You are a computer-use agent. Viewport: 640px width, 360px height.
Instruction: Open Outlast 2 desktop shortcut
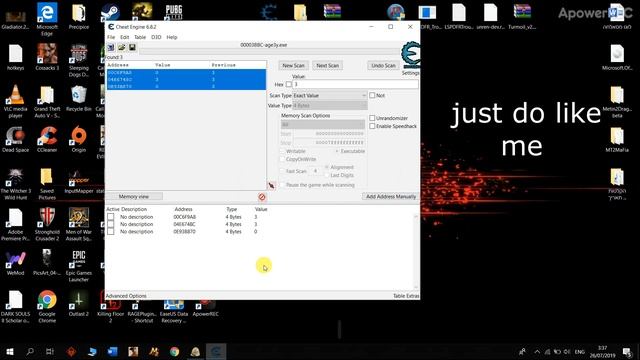click(79, 303)
